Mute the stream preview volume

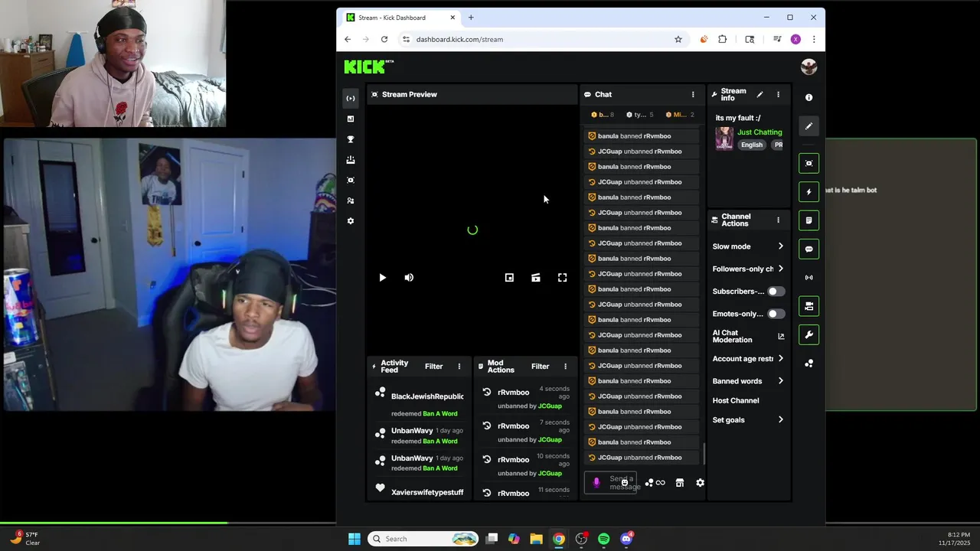coord(409,278)
